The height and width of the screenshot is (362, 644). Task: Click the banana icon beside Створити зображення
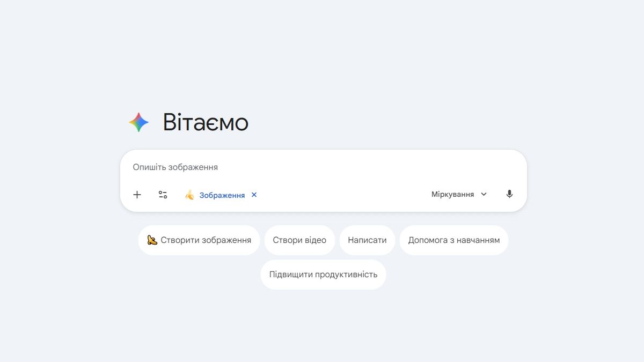point(152,240)
